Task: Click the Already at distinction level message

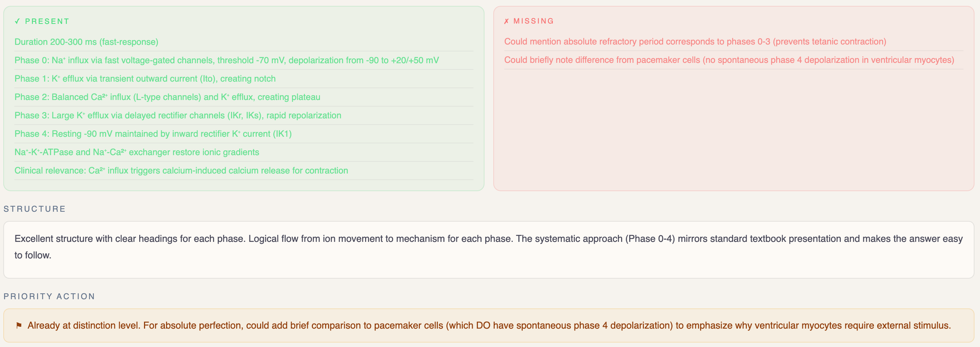Action: coord(489,325)
